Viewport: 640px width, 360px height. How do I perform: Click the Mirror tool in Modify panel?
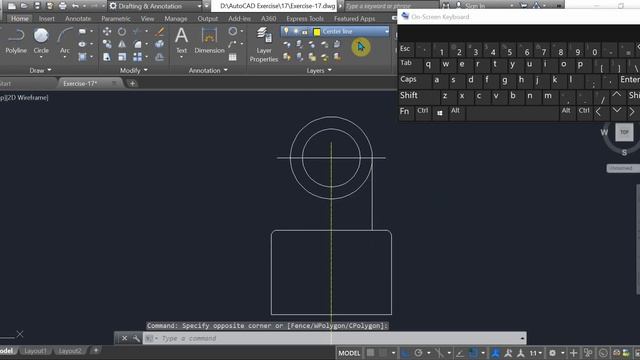tap(122, 44)
